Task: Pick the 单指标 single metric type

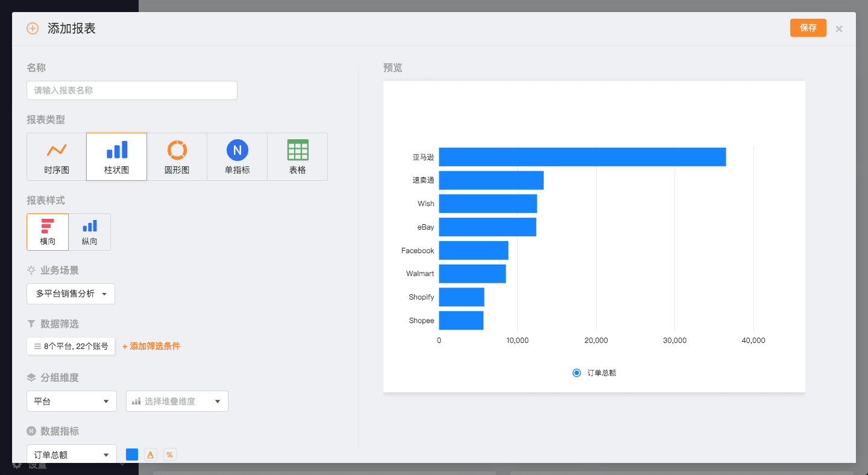Action: click(237, 157)
